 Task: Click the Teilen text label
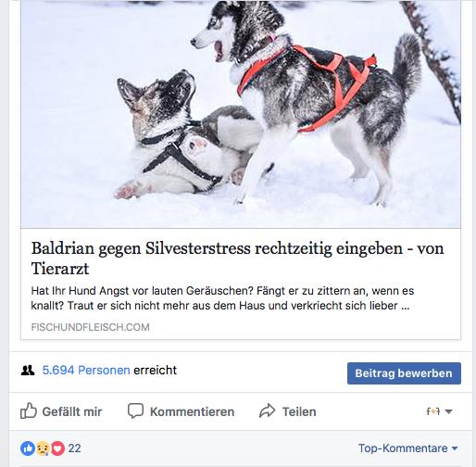coord(299,411)
